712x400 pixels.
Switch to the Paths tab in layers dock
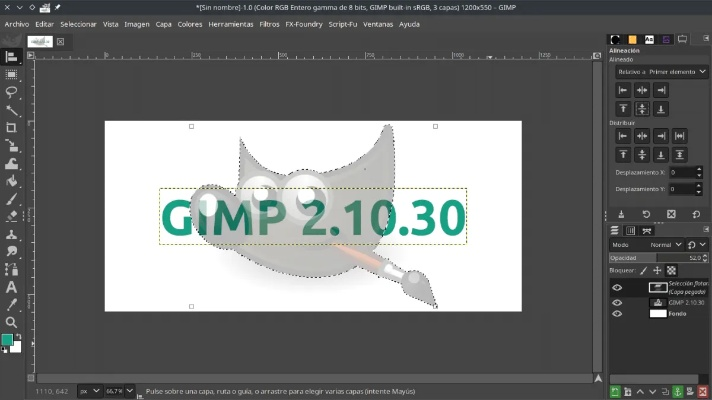[647, 231]
